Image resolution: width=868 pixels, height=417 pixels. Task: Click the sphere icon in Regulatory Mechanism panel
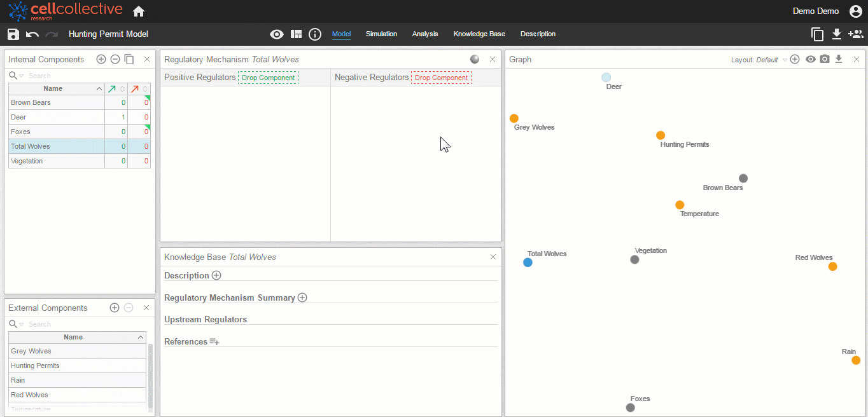coord(475,59)
